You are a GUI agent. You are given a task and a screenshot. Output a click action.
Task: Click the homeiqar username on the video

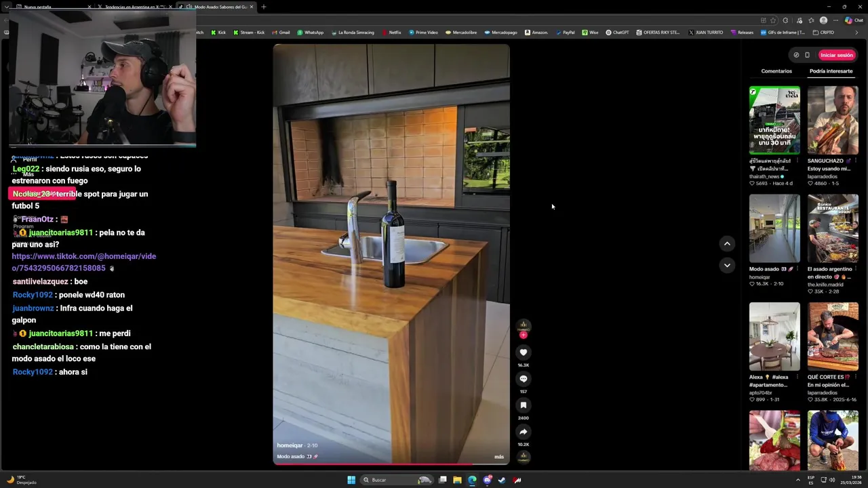tap(290, 445)
